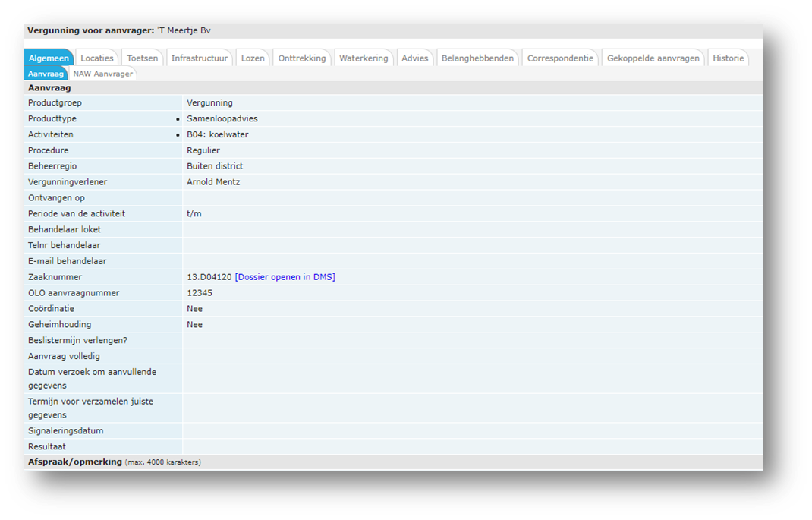Click the Zaaknummer value 13.D04120

click(209, 277)
